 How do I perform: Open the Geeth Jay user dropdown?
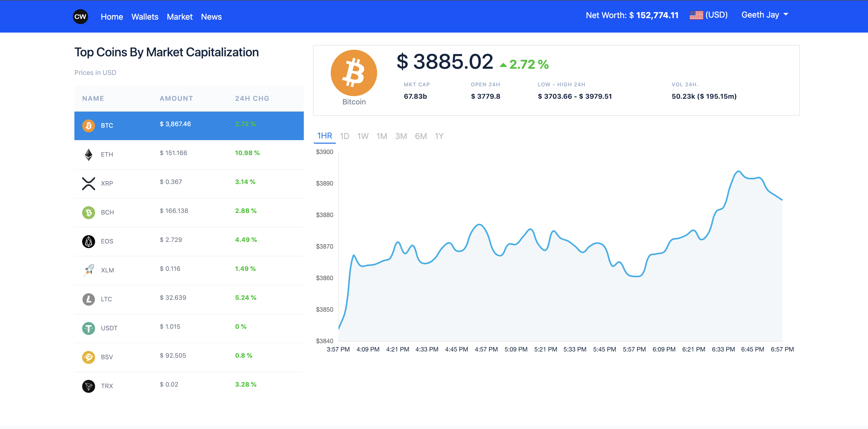(764, 15)
